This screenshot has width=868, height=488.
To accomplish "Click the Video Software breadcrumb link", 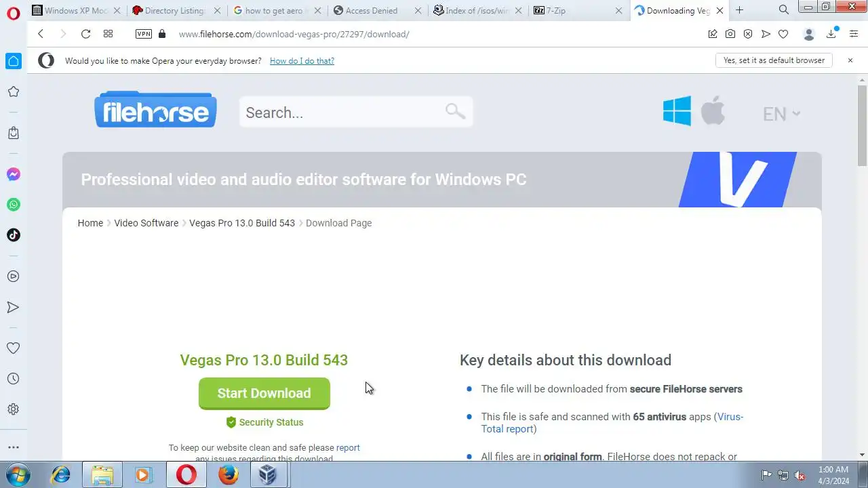I will click(146, 223).
